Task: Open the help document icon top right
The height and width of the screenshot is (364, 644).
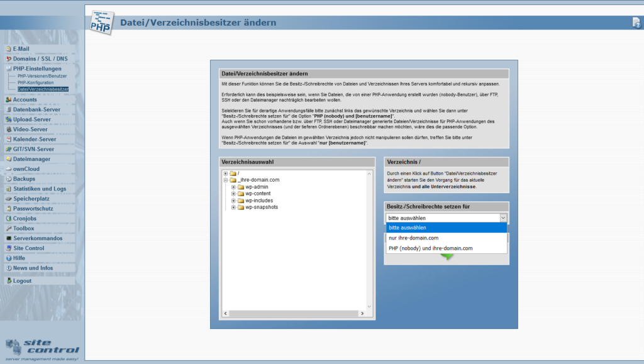Action: coord(636,23)
